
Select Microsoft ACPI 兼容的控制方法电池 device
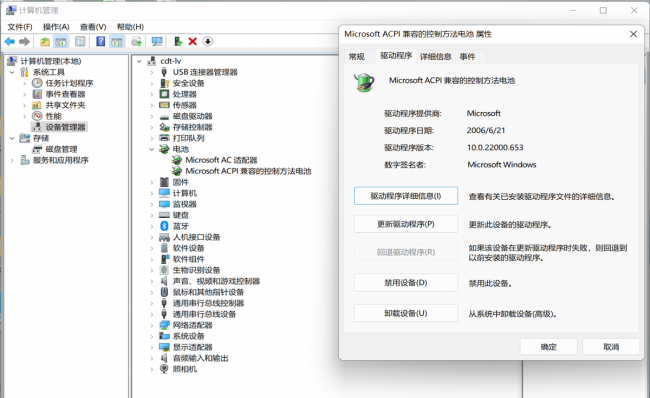pyautogui.click(x=248, y=171)
